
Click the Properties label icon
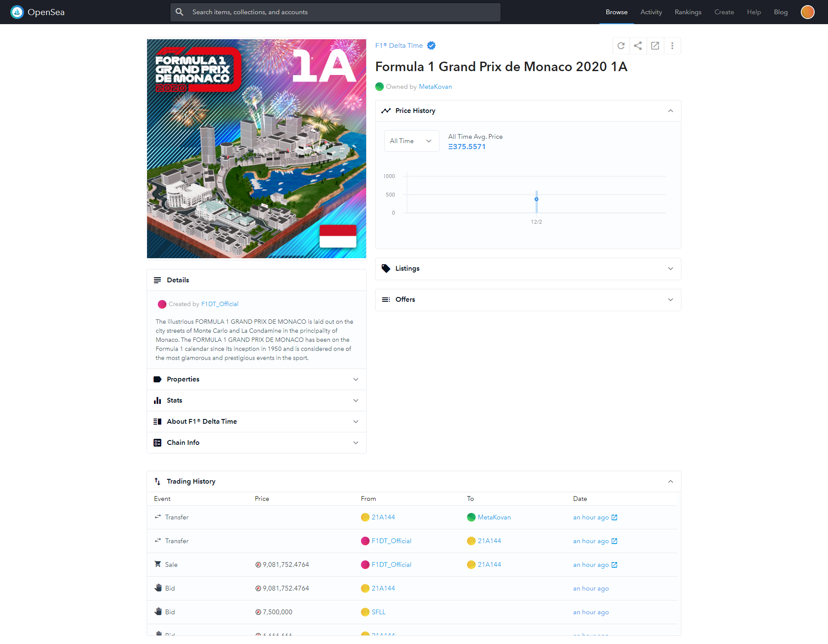[x=157, y=379]
